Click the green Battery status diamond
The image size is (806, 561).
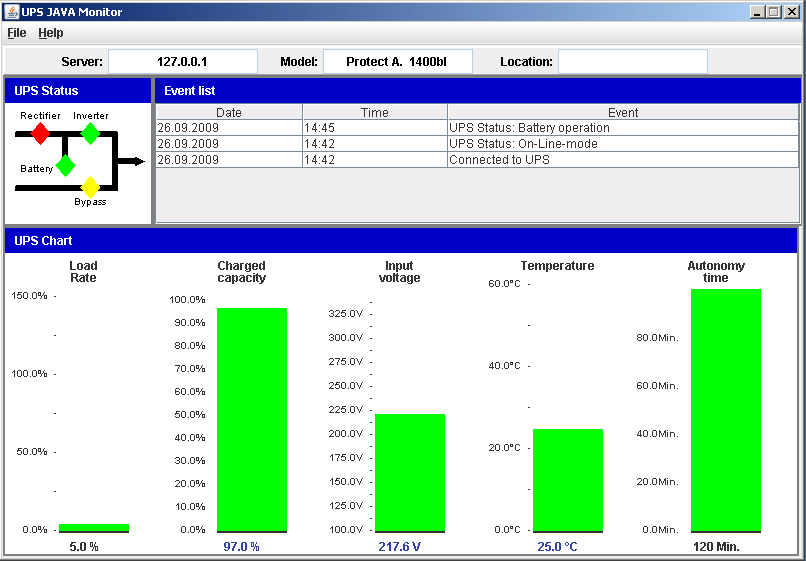tap(65, 166)
